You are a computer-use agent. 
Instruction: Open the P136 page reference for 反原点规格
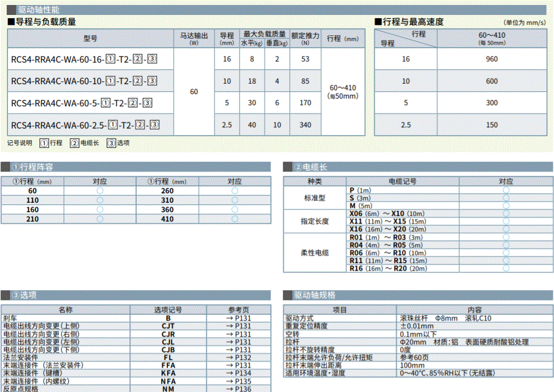coord(239,389)
